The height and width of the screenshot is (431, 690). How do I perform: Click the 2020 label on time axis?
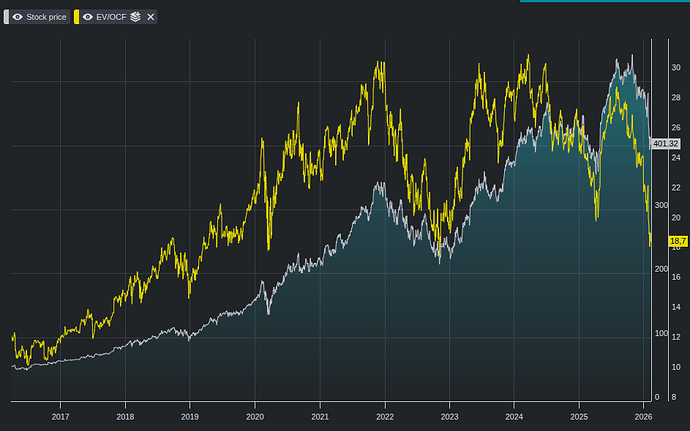pyautogui.click(x=255, y=417)
